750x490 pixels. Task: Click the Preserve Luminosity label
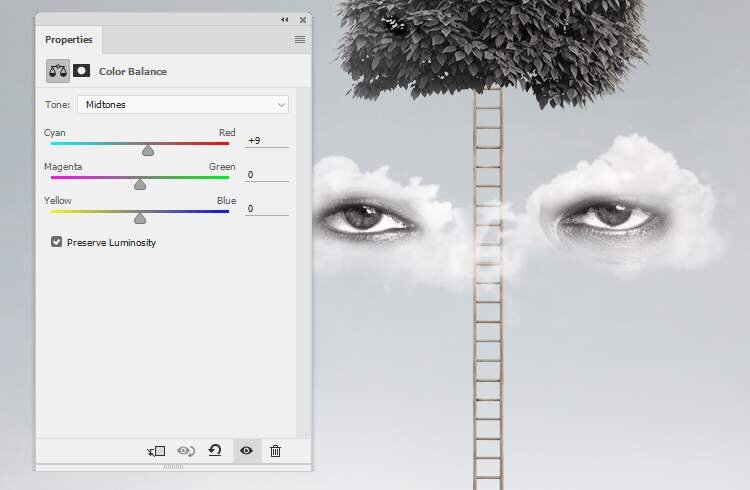tap(111, 243)
